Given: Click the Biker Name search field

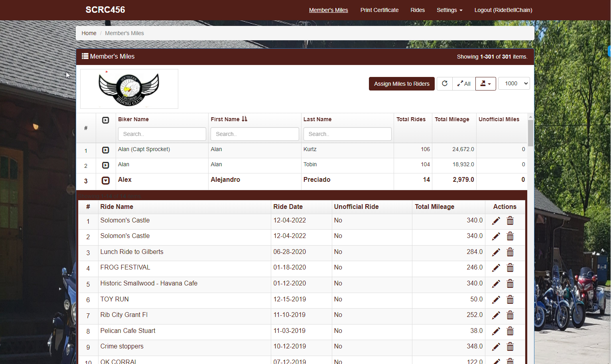Looking at the screenshot, I should point(162,134).
